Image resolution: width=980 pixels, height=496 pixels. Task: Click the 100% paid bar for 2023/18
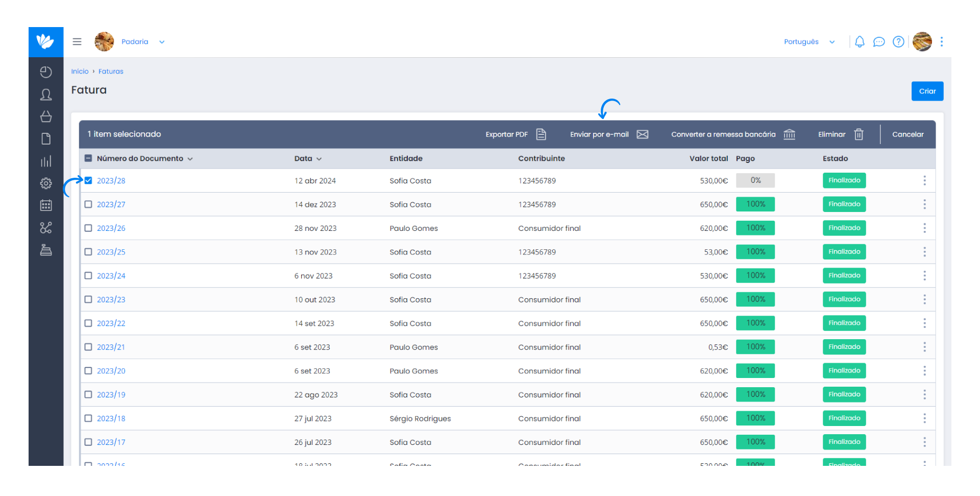click(x=755, y=418)
